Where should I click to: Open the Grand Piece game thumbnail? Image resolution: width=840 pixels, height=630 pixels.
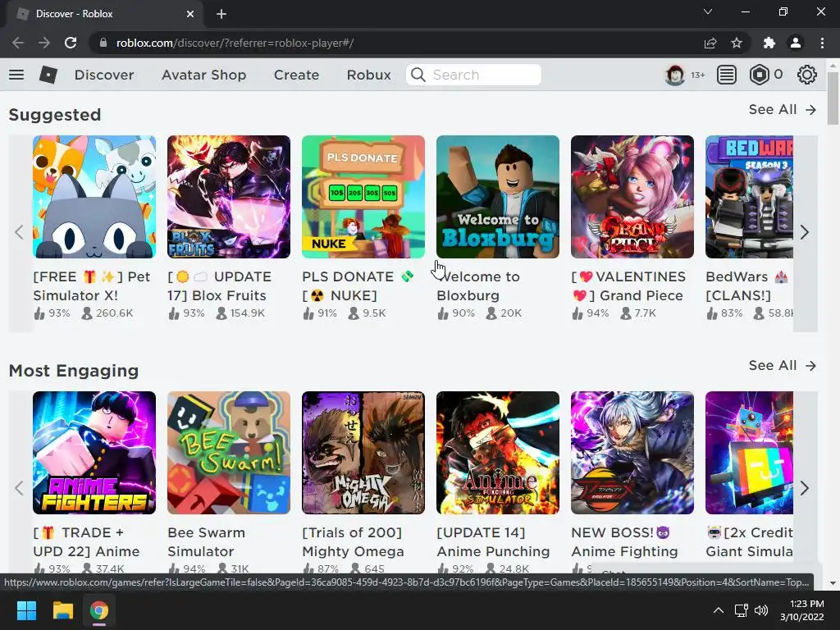(632, 197)
